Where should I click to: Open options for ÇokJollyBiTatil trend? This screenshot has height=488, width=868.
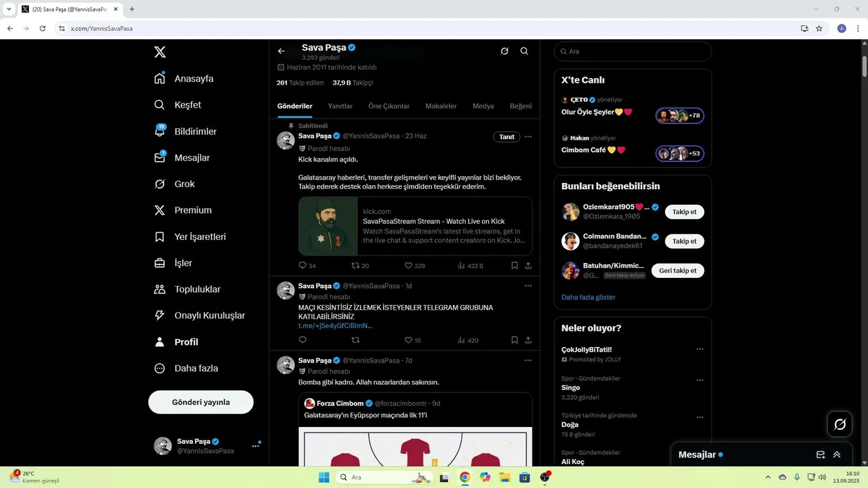pyautogui.click(x=700, y=350)
